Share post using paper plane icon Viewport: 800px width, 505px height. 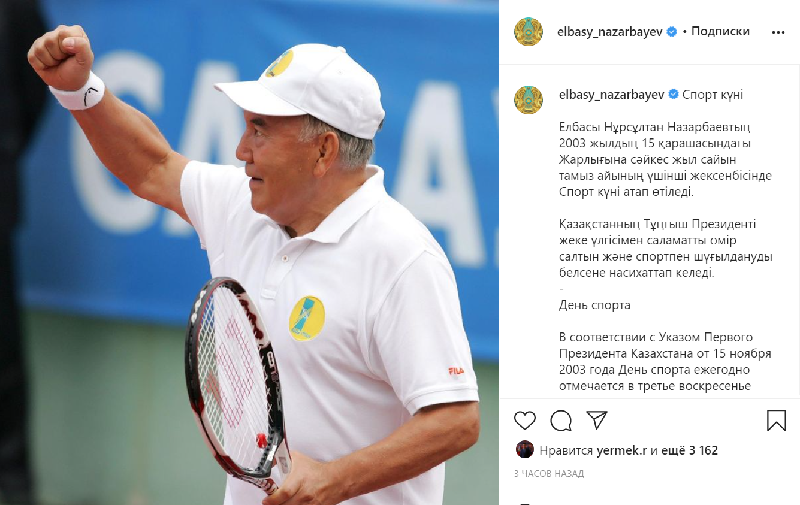click(x=596, y=420)
